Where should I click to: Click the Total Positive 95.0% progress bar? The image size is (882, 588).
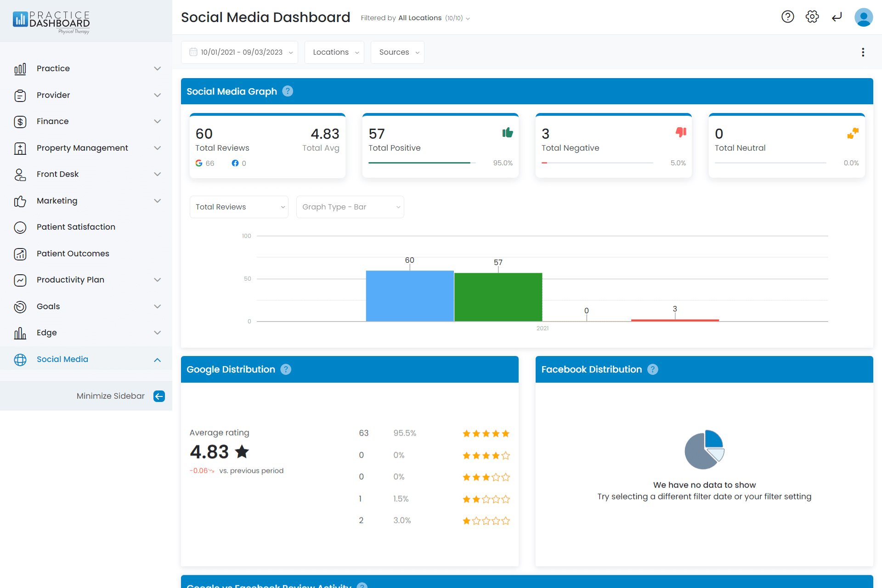pyautogui.click(x=422, y=163)
